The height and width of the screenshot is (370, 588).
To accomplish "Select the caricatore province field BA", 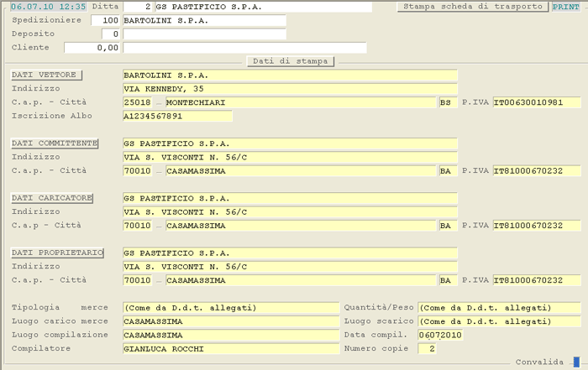I will click(448, 226).
